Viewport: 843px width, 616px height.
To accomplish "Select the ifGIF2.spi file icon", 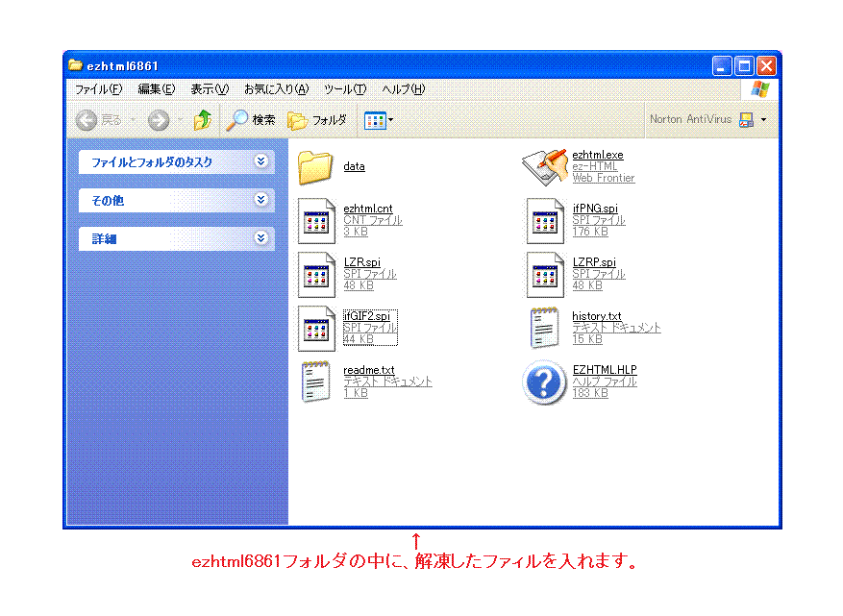I will tap(316, 329).
